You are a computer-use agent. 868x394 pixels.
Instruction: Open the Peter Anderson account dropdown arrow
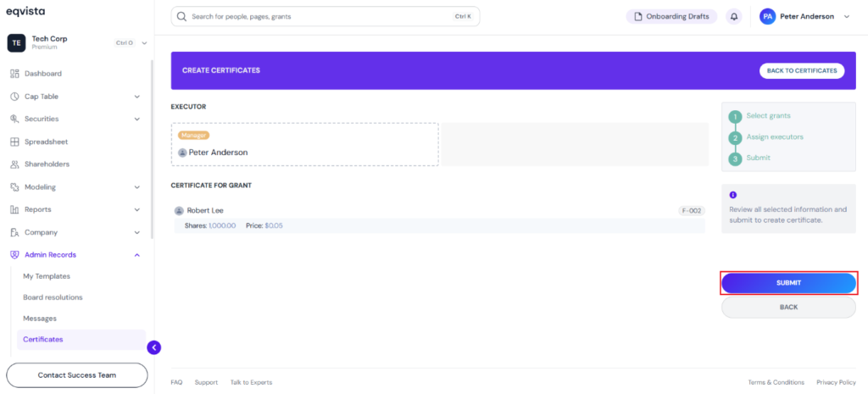(x=847, y=17)
